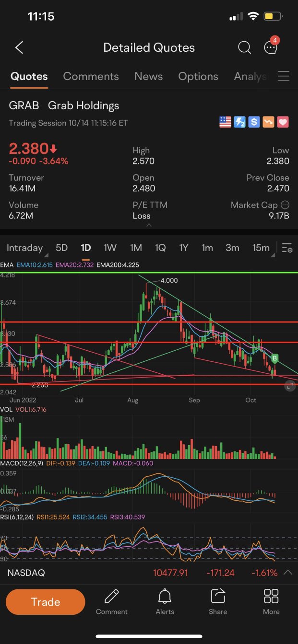
Task: Open chart settings icon beside 15m
Action: tap(287, 248)
